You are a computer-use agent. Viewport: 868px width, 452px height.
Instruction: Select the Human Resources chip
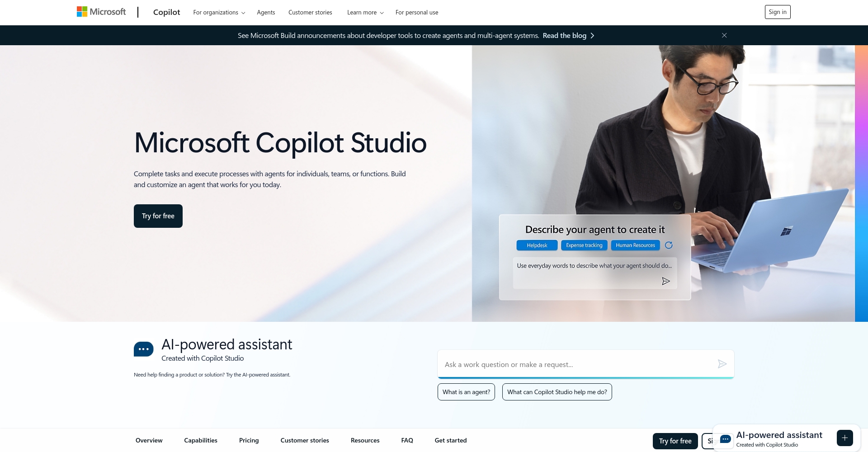(x=635, y=245)
